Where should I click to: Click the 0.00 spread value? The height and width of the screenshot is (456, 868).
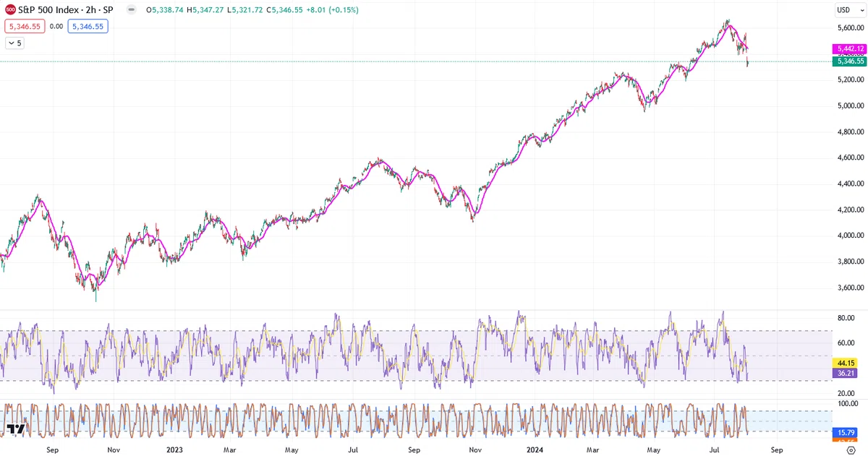tap(56, 26)
